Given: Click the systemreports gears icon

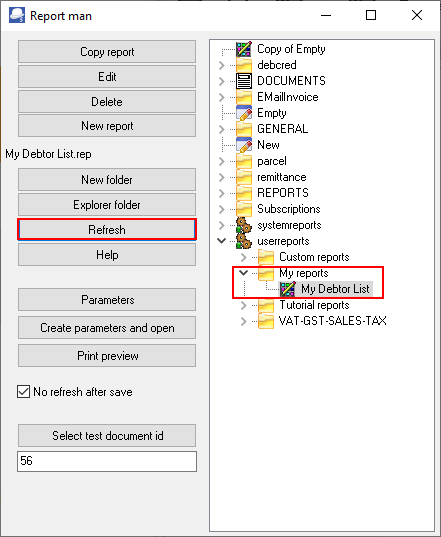Looking at the screenshot, I should pyautogui.click(x=244, y=225).
